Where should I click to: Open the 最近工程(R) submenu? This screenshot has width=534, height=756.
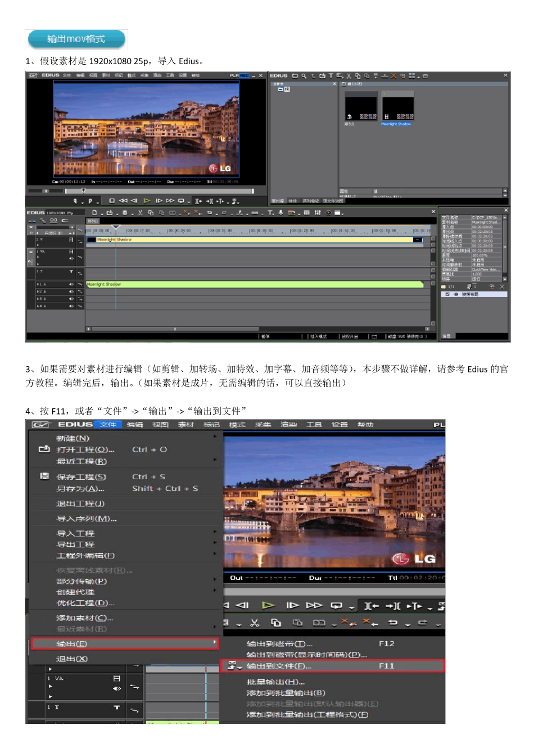tap(124, 461)
